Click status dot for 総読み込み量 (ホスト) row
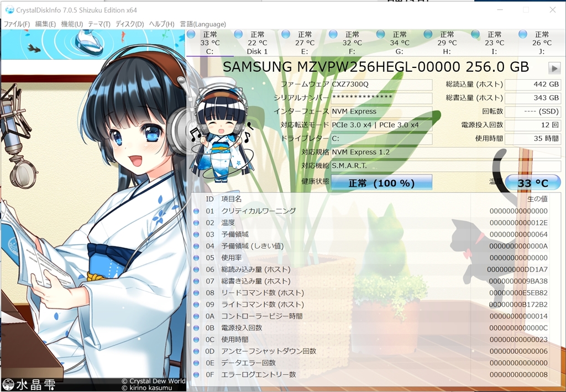 click(x=196, y=270)
